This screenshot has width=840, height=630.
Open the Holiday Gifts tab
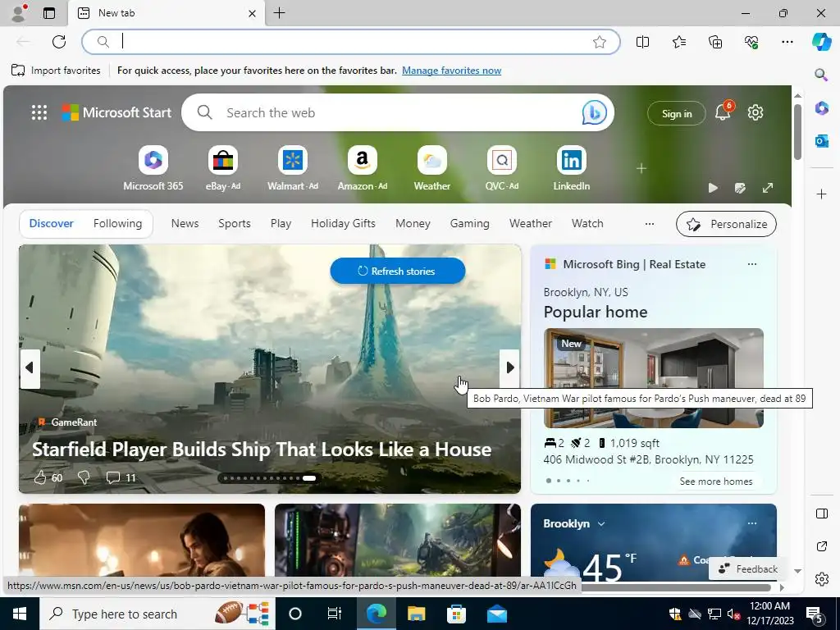click(343, 223)
